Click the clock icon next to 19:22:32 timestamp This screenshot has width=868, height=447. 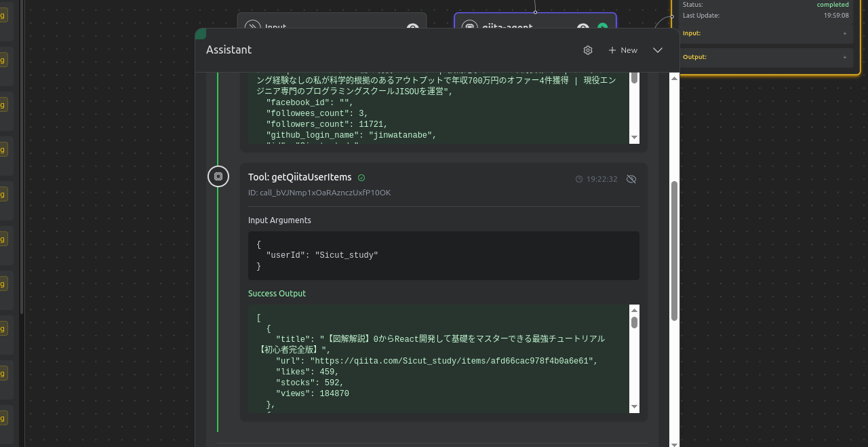click(578, 178)
